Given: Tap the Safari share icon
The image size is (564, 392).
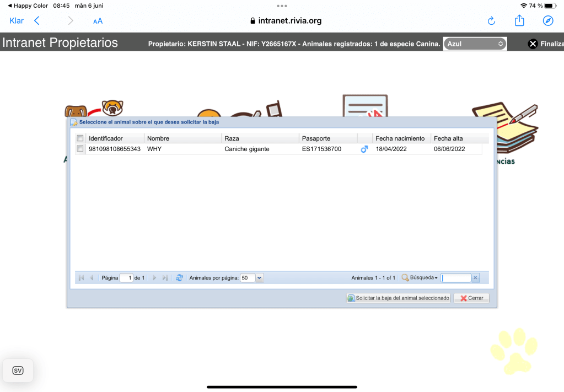Looking at the screenshot, I should point(519,21).
